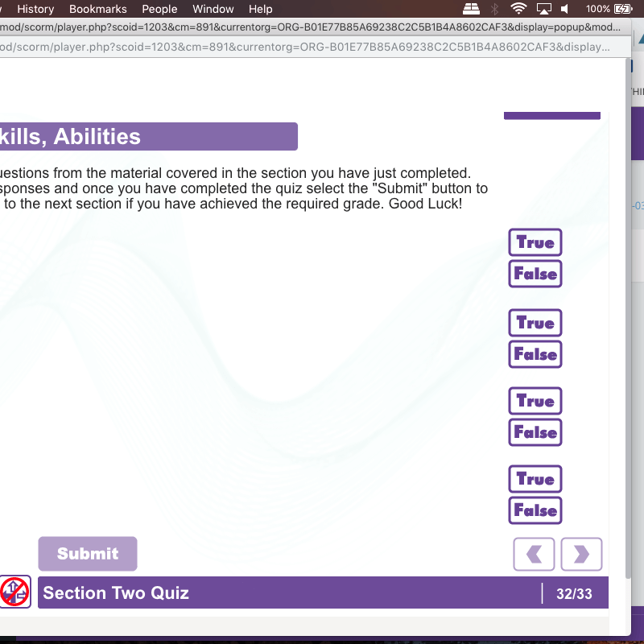The height and width of the screenshot is (644, 644).
Task: Open the Bookmarks menu
Action: coord(97,9)
